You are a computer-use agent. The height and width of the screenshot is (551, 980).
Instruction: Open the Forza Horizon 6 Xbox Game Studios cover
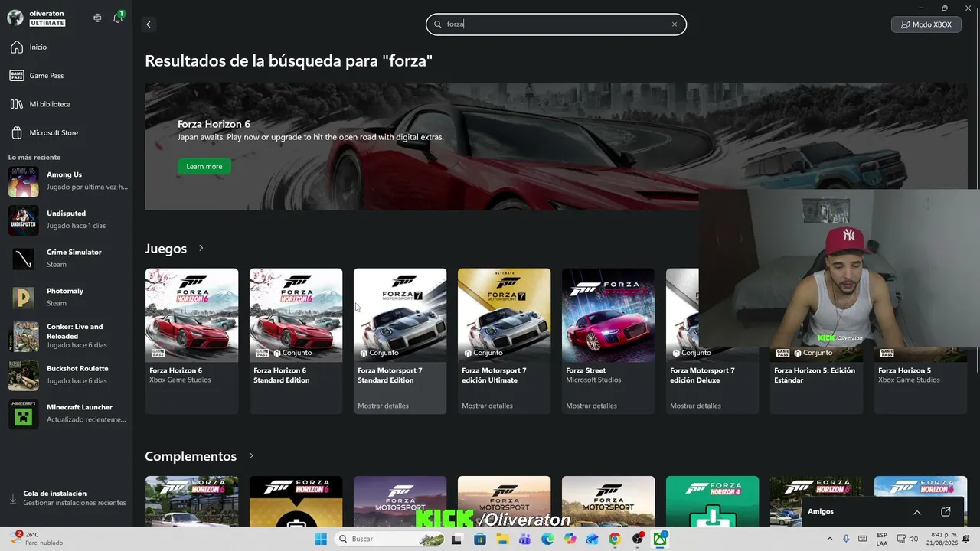pos(191,315)
